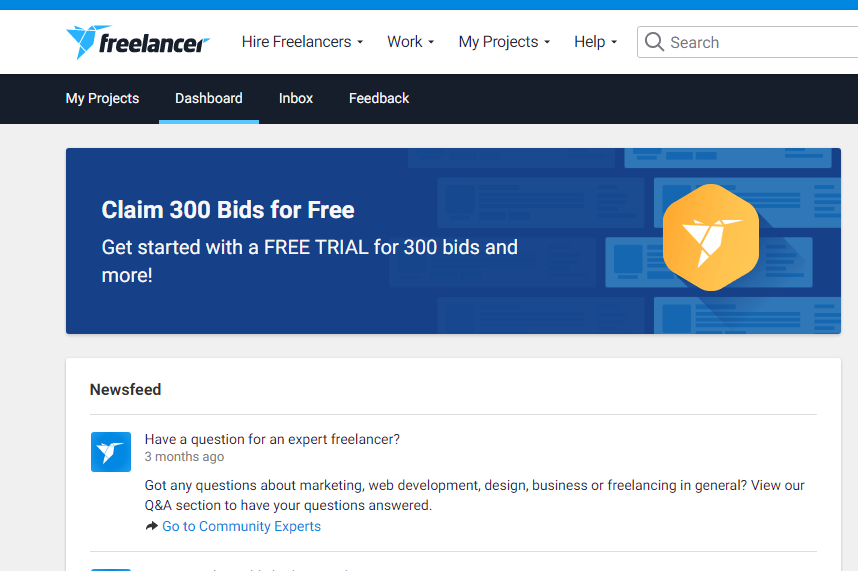Click the Q&A section description paragraph
The width and height of the screenshot is (858, 571).
[474, 495]
